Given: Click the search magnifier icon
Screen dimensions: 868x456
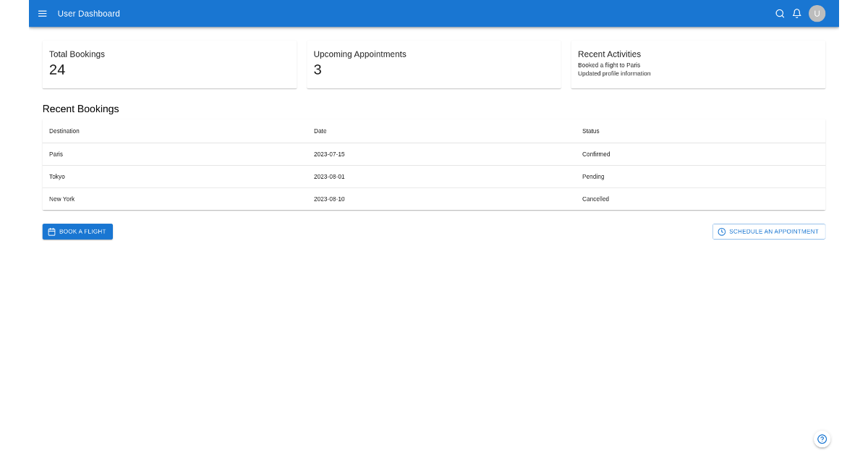Looking at the screenshot, I should coord(780,13).
